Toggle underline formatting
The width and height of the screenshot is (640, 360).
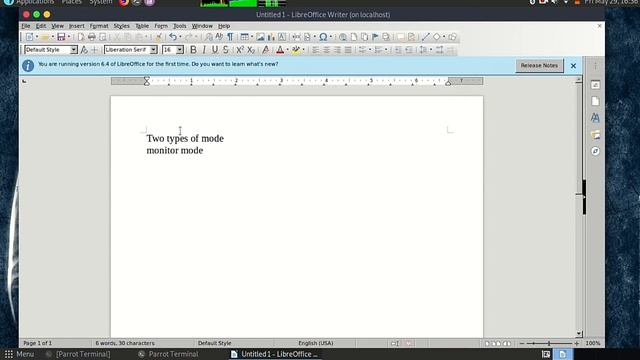tap(215, 50)
